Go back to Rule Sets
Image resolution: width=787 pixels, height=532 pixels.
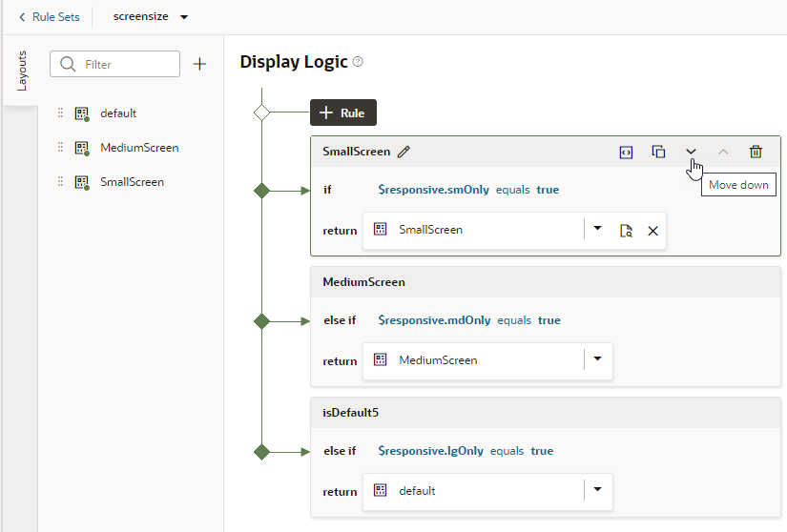coord(50,17)
